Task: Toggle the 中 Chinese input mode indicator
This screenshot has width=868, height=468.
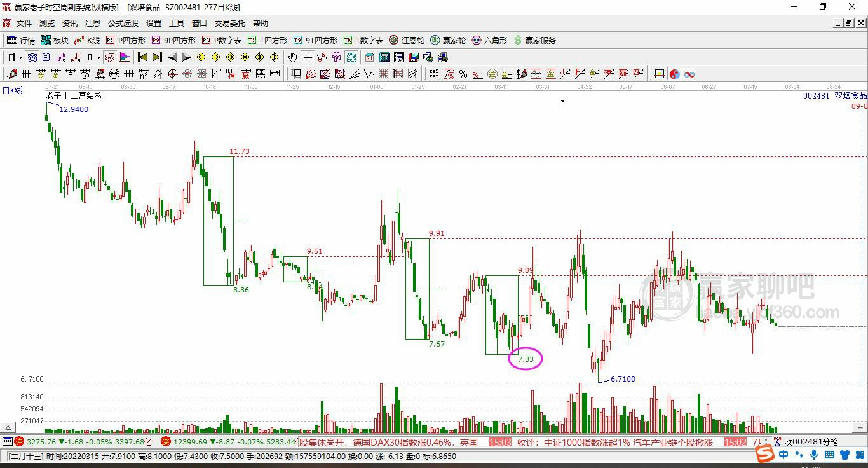Action: 783,455
